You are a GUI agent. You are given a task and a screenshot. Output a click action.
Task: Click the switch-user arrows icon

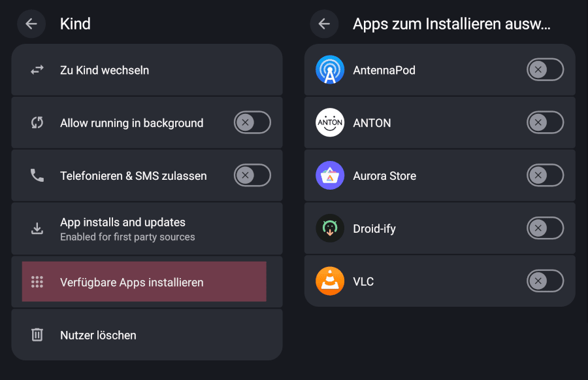(37, 70)
